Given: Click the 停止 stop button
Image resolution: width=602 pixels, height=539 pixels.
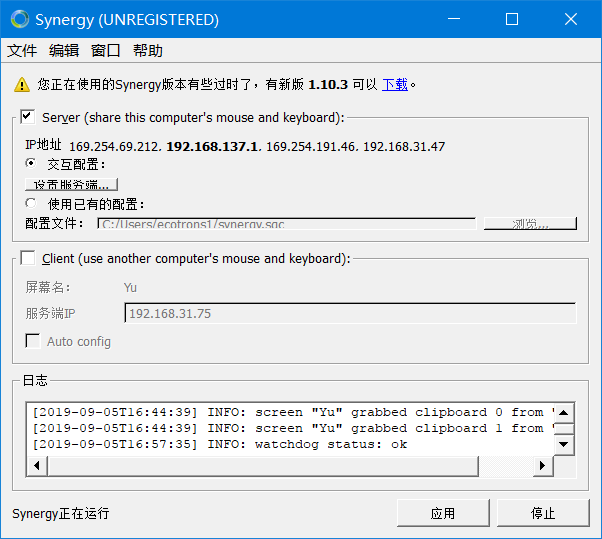Looking at the screenshot, I should coord(543,513).
